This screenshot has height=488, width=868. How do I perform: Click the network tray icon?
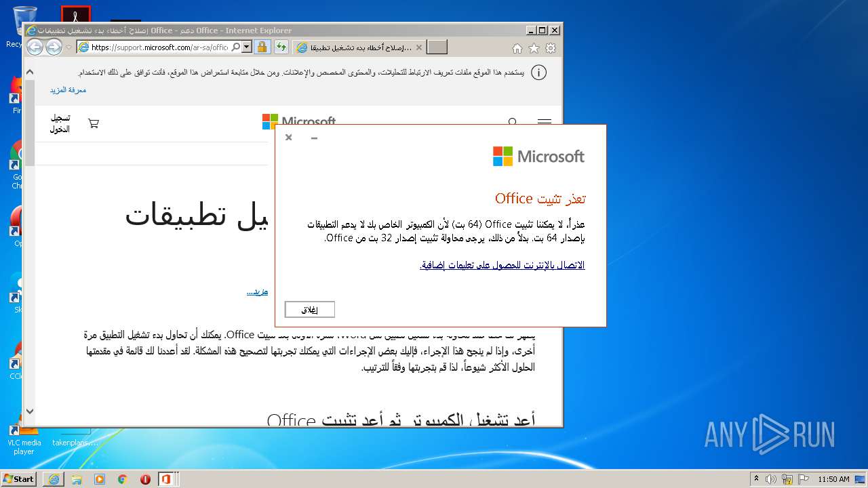pos(787,479)
